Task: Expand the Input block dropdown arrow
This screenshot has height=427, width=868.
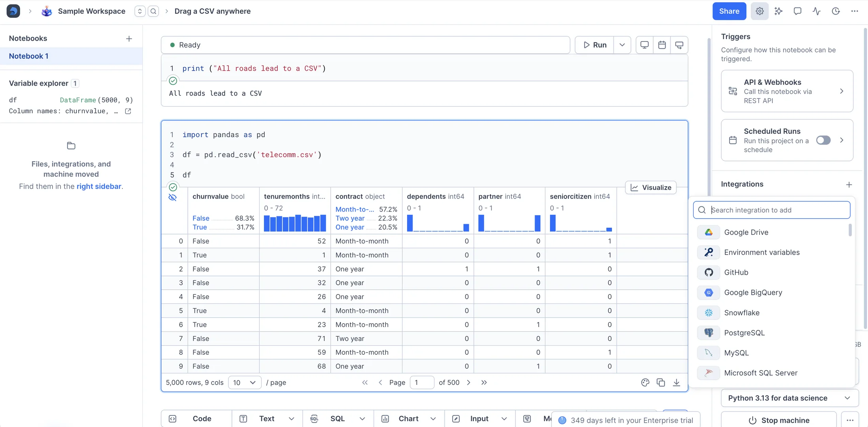Action: click(504, 419)
